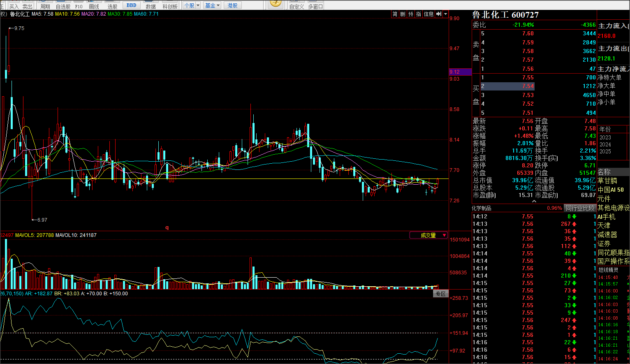The image size is (630, 364).
Task: Click the MA60: 7.71 indicator label
Action: [146, 14]
